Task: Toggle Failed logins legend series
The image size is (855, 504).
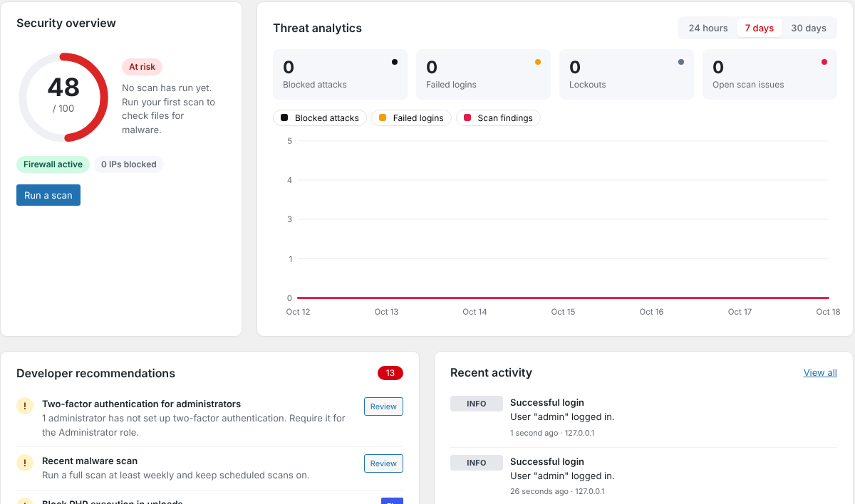Action: 411,118
